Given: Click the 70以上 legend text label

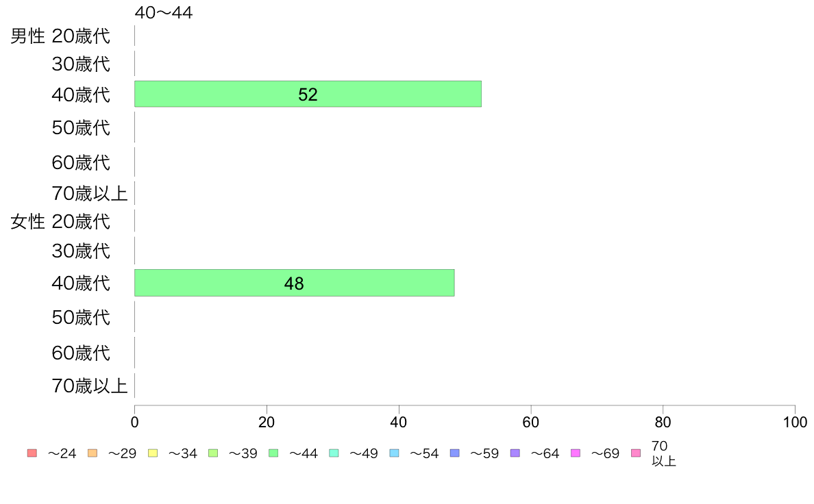Looking at the screenshot, I should pyautogui.click(x=663, y=453).
